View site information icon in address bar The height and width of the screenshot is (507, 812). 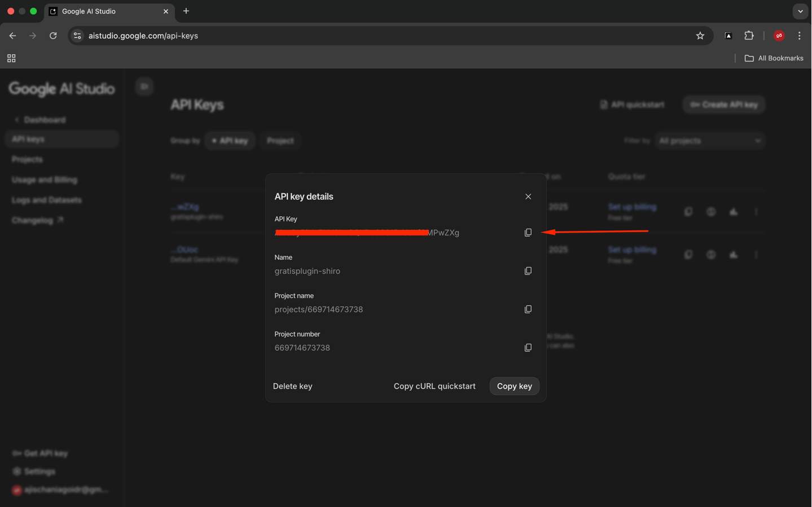[77, 36]
